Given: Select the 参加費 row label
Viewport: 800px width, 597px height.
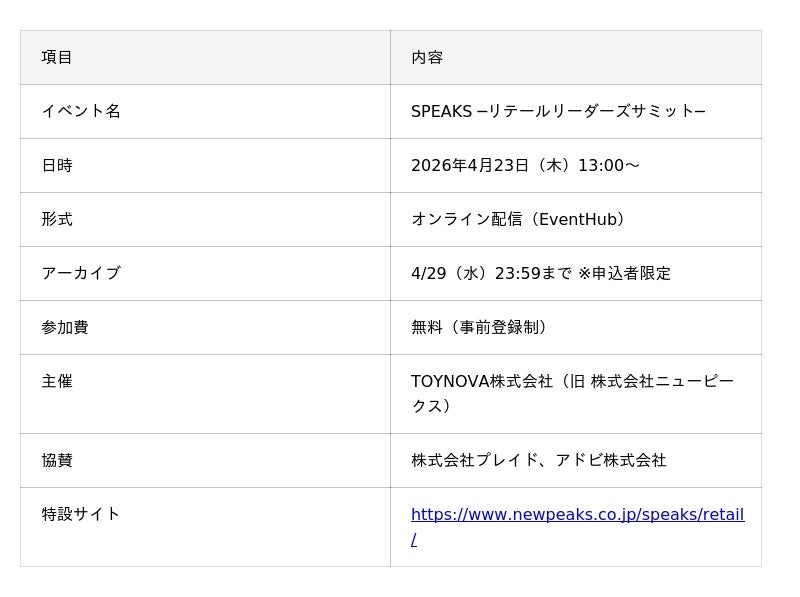Looking at the screenshot, I should click(65, 327).
